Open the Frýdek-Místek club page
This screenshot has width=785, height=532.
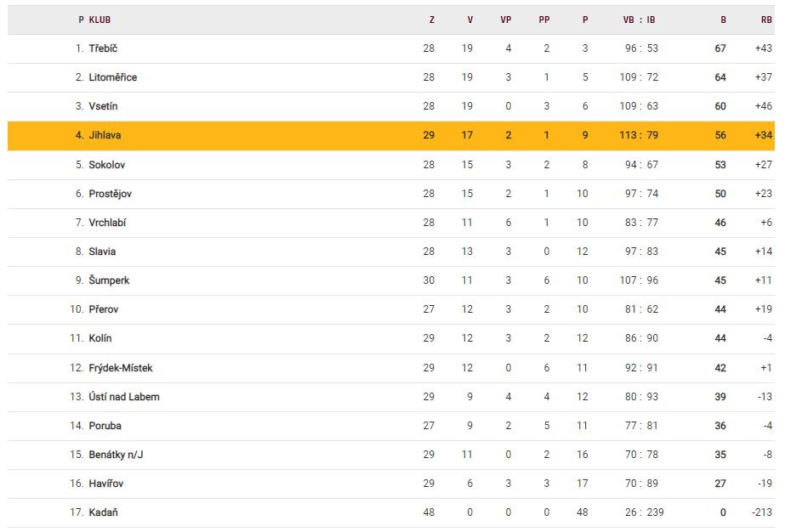(x=120, y=368)
